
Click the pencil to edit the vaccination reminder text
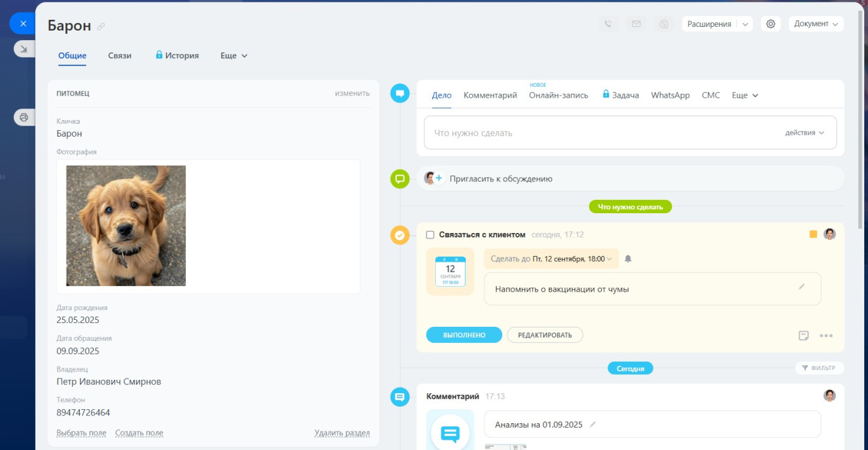(x=802, y=287)
